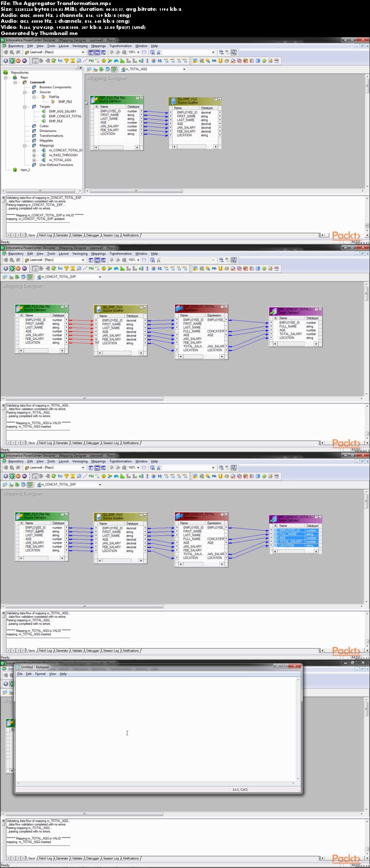Screen dimensions: 370x868
Task: Switch to Debugger tab in Repositories-tree frame
Action: 92,235
